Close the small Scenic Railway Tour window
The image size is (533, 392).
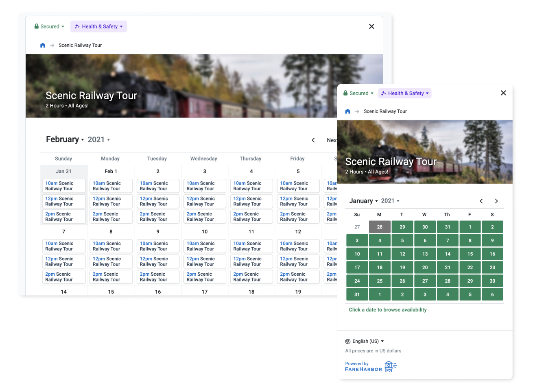[x=503, y=93]
